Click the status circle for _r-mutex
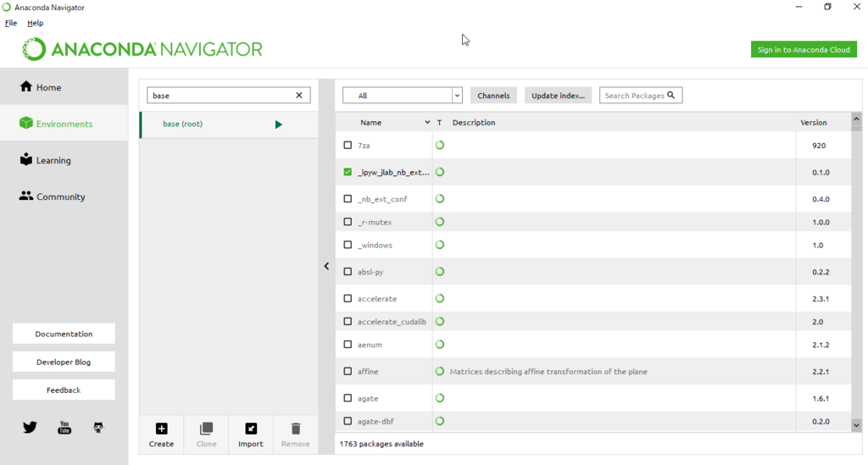The width and height of the screenshot is (868, 465). point(440,222)
